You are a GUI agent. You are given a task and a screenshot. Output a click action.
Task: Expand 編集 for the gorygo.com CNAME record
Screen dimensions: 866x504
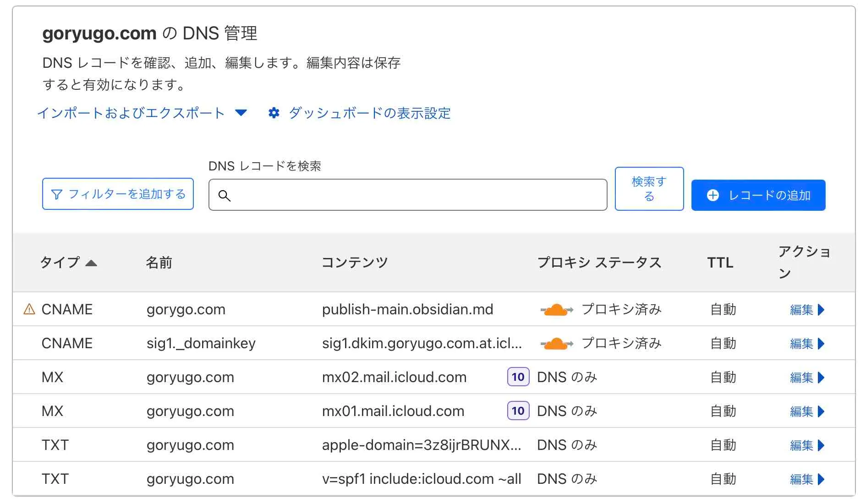[x=807, y=310]
